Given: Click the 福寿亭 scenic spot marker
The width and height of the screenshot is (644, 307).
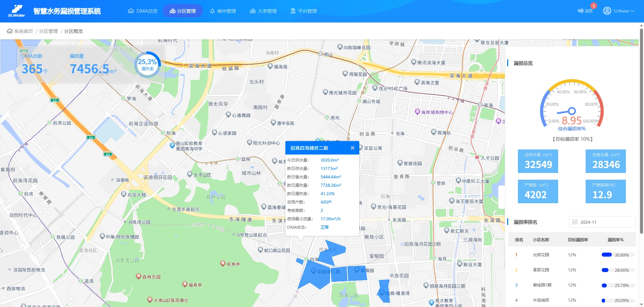Looking at the screenshot, I should (184, 284).
